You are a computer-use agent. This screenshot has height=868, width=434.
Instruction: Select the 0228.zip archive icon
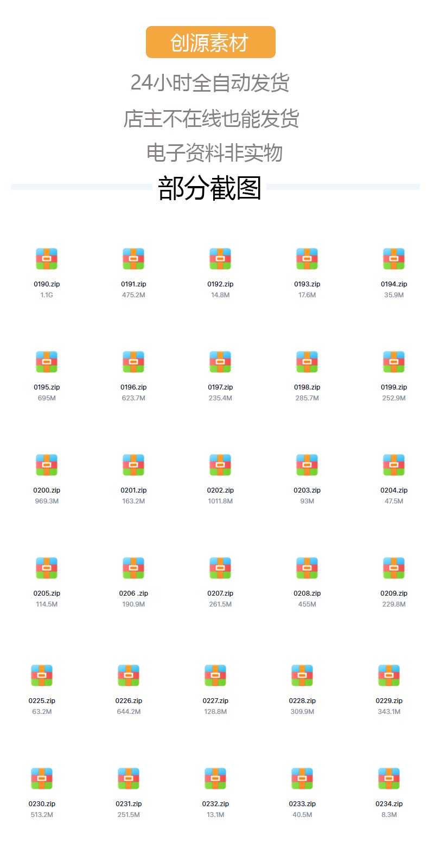click(x=302, y=675)
